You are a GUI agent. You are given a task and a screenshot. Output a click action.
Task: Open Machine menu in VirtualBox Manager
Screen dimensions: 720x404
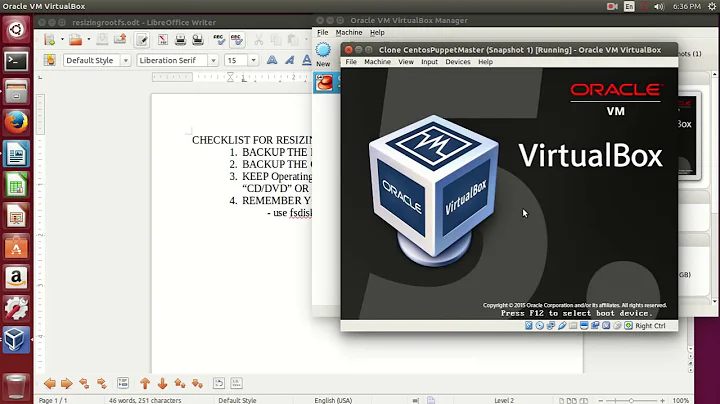coord(349,33)
